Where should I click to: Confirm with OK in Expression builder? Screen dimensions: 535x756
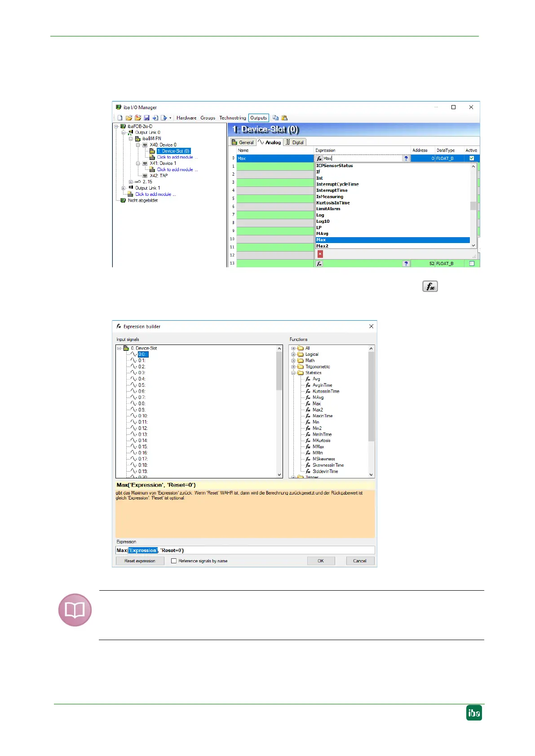coord(321,561)
